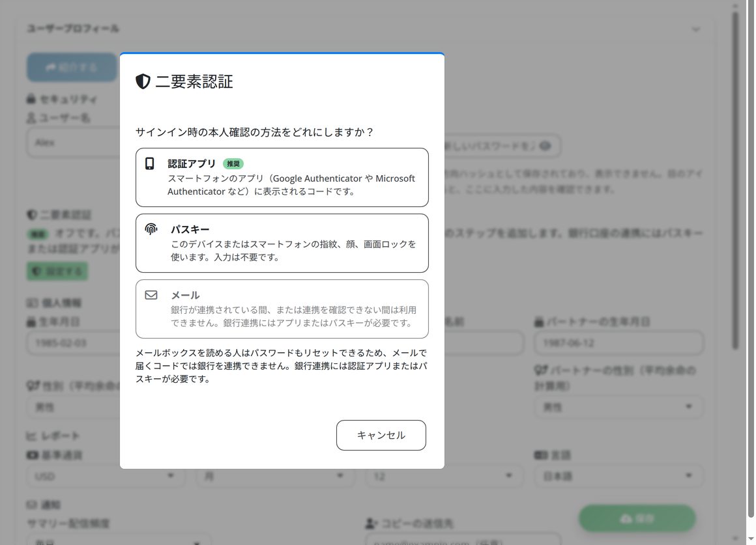Image resolution: width=756 pixels, height=545 pixels.
Task: Click the shield icon beside 二要素認証 title
Action: (x=143, y=81)
